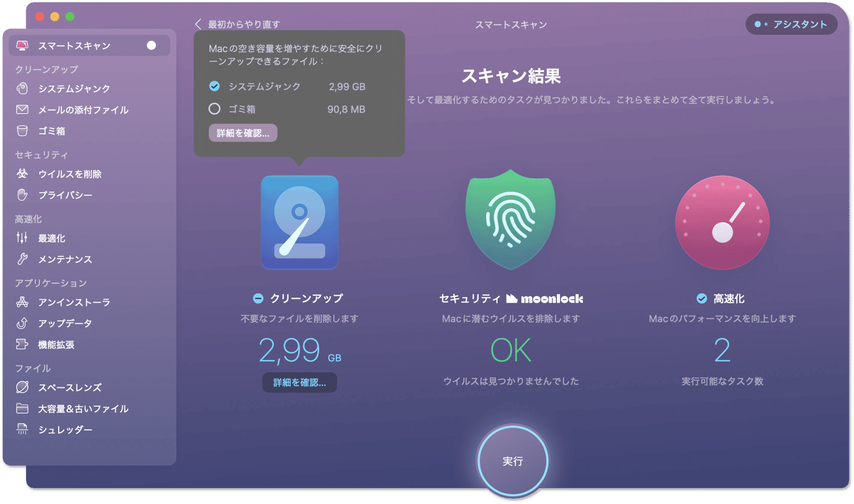Select the ゴミ箱 checkbox in popup

pos(215,108)
